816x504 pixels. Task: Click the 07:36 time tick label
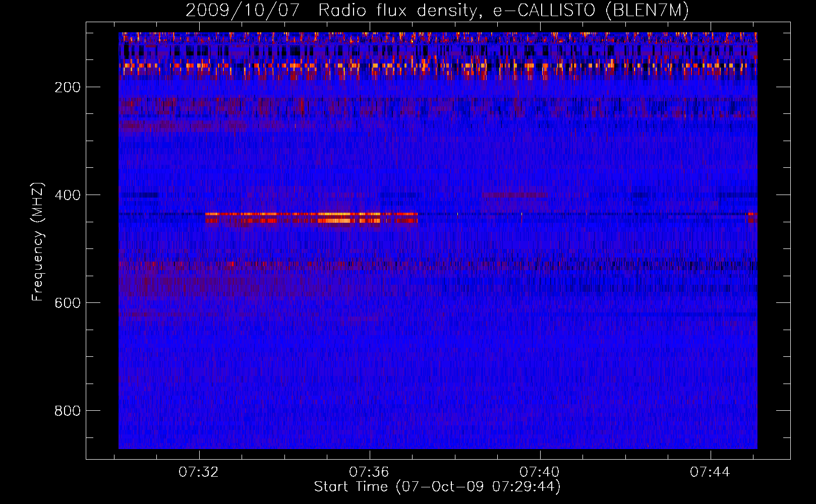point(370,472)
